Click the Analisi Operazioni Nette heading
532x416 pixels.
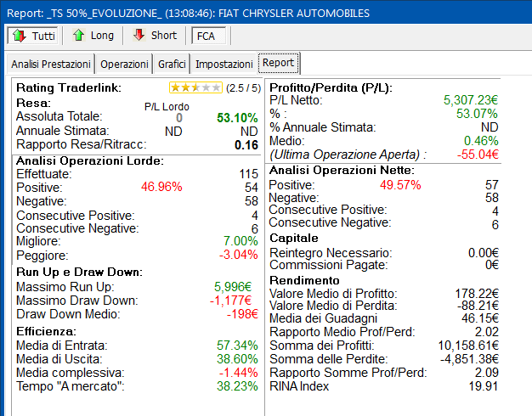pos(342,170)
